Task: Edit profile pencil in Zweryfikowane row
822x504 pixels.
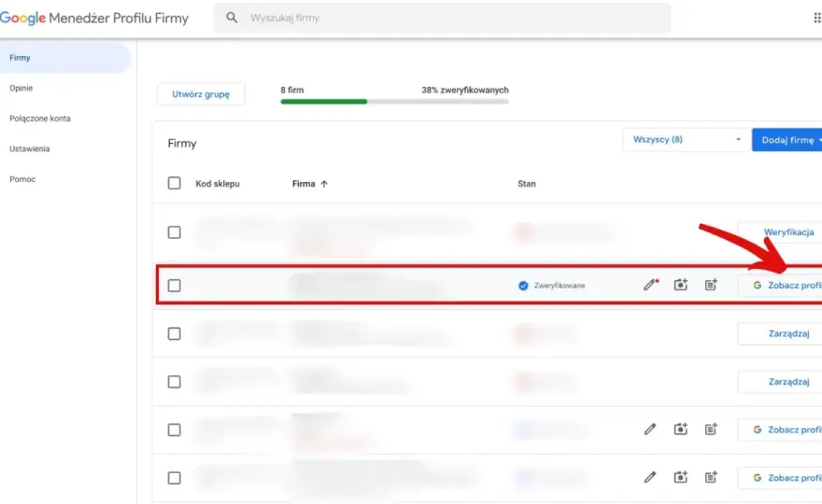Action: click(650, 285)
